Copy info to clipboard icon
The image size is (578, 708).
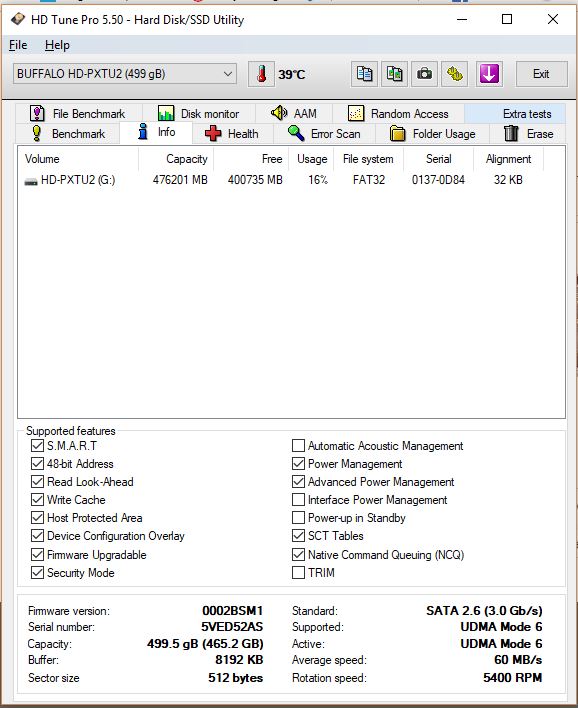(x=364, y=74)
